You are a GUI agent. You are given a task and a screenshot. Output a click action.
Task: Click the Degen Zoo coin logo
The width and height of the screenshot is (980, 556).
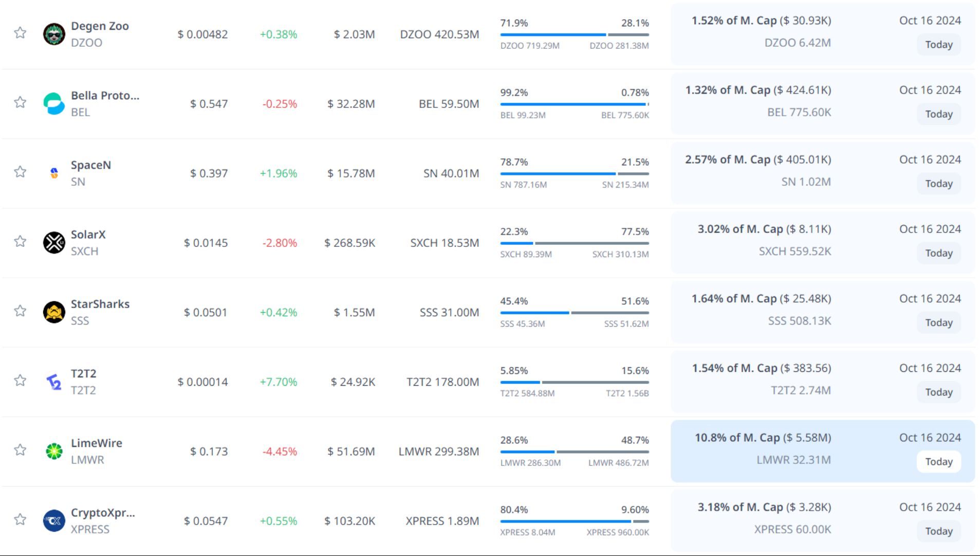click(x=54, y=34)
